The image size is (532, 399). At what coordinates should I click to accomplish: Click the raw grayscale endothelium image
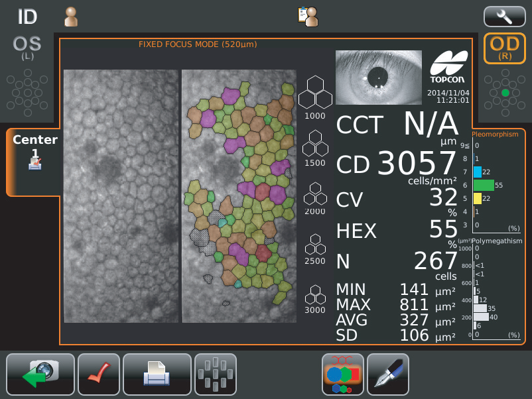click(121, 196)
